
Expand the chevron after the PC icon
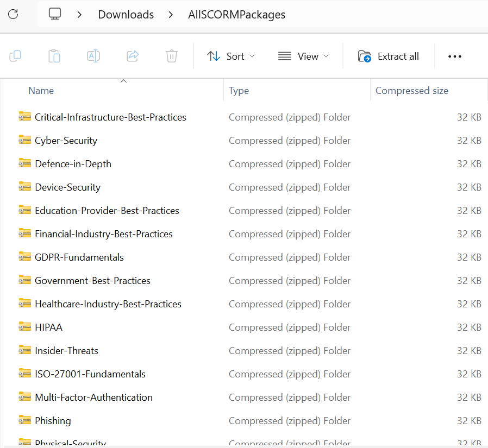79,15
